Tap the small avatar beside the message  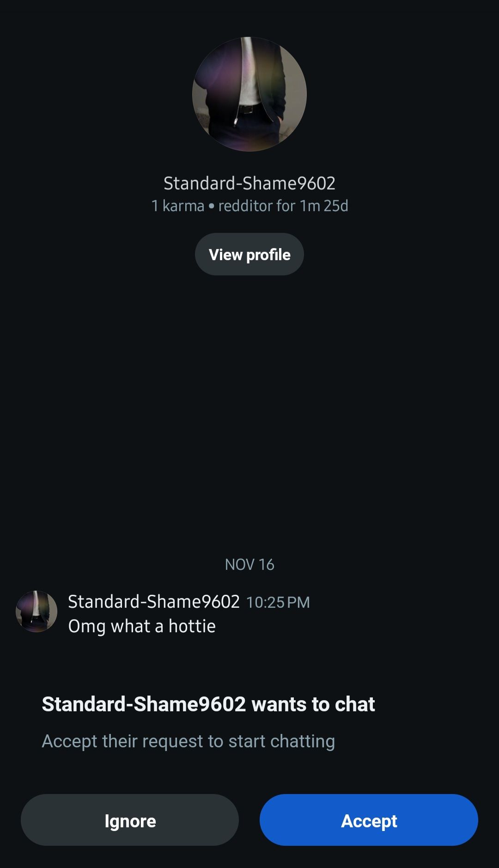point(37,611)
